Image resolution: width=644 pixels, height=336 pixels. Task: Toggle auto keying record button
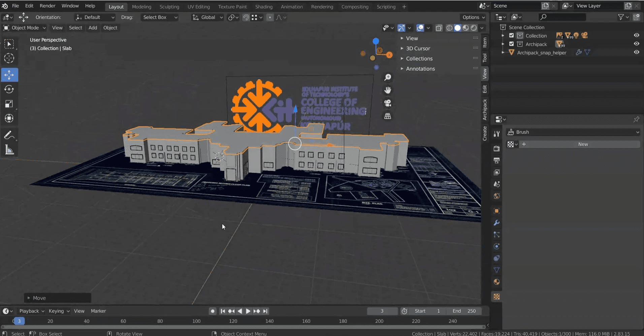pos(213,311)
